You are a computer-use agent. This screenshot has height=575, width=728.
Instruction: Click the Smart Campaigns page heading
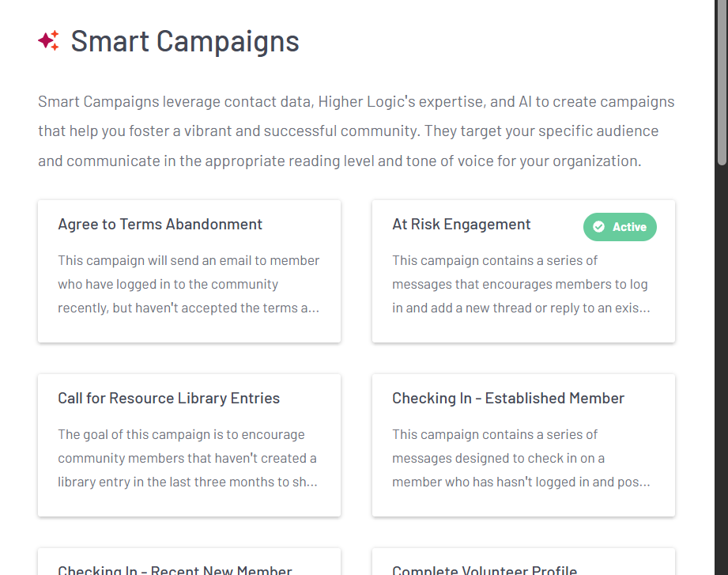[185, 41]
